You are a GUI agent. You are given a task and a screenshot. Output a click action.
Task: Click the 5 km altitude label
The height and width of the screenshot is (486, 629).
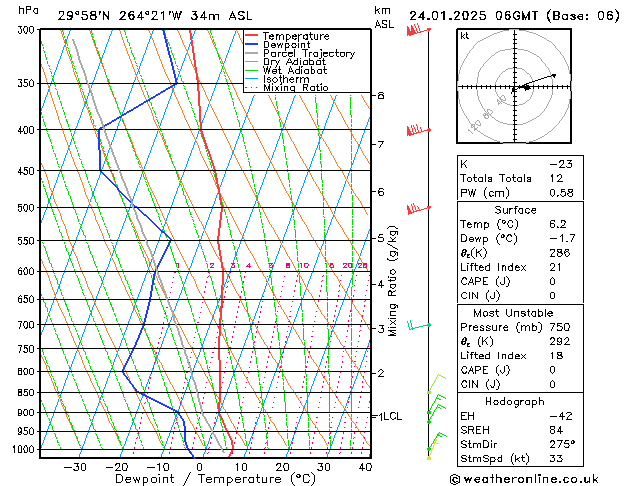[x=381, y=238]
